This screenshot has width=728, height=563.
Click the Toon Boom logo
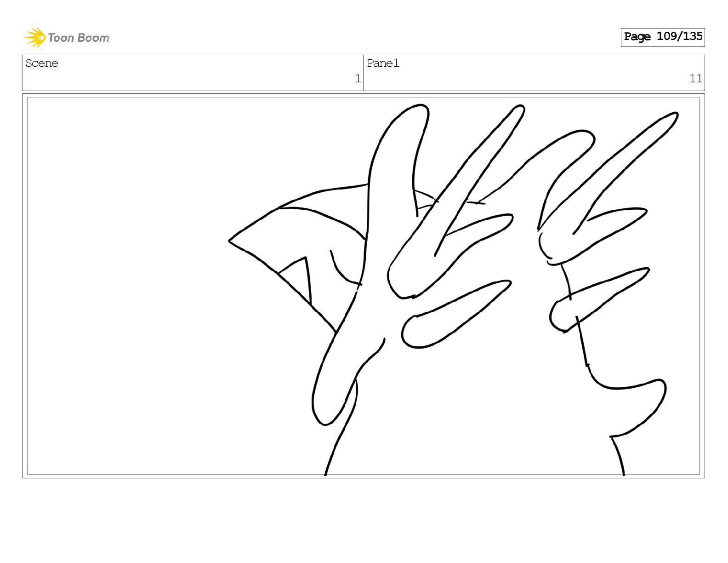point(67,37)
